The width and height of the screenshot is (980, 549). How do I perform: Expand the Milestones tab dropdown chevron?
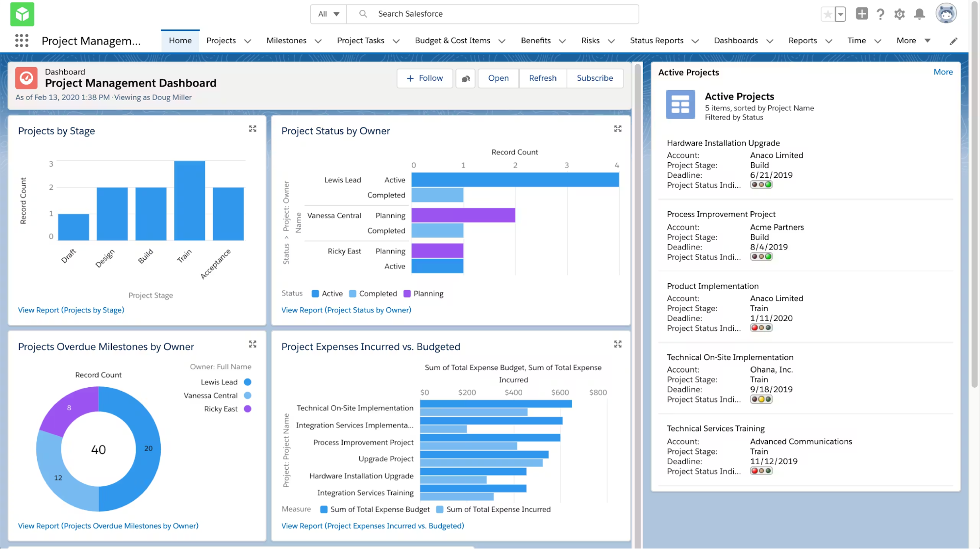[318, 41]
